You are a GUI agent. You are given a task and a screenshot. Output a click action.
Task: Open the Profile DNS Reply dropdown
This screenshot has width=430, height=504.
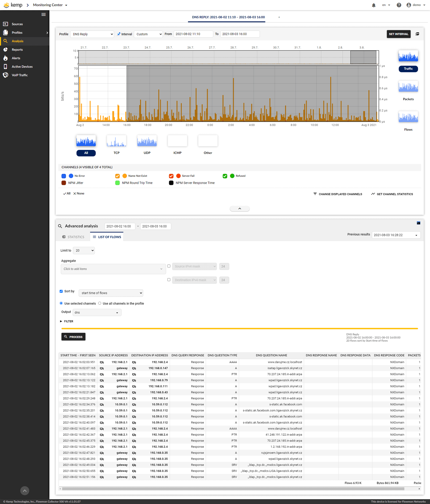(92, 34)
